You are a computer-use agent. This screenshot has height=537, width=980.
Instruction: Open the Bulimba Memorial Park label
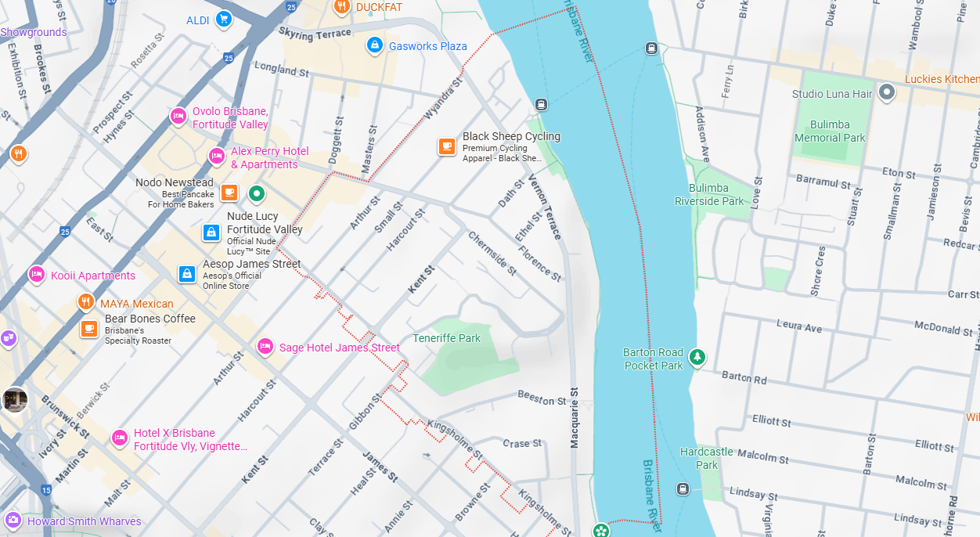(830, 131)
